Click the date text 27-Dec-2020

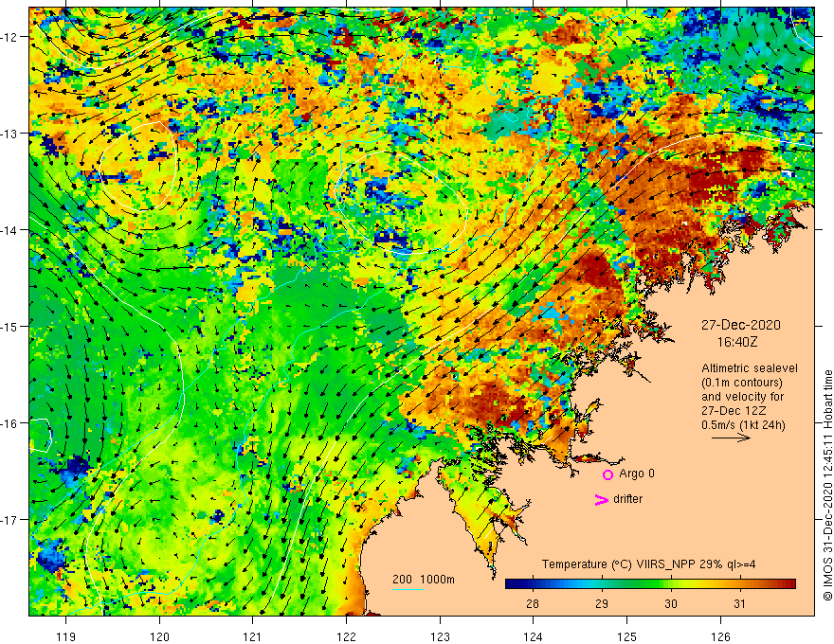(x=740, y=325)
